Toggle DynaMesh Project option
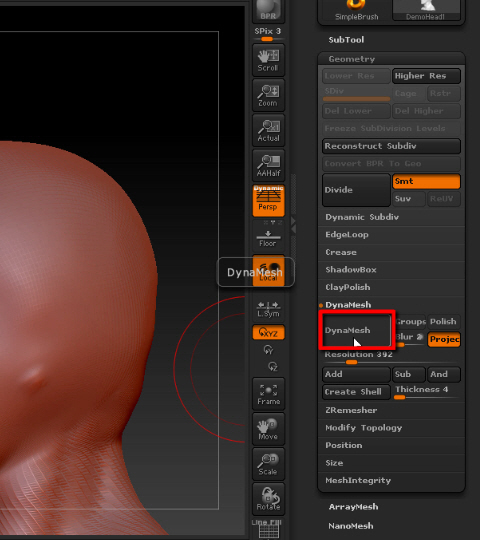The width and height of the screenshot is (480, 540). click(444, 339)
